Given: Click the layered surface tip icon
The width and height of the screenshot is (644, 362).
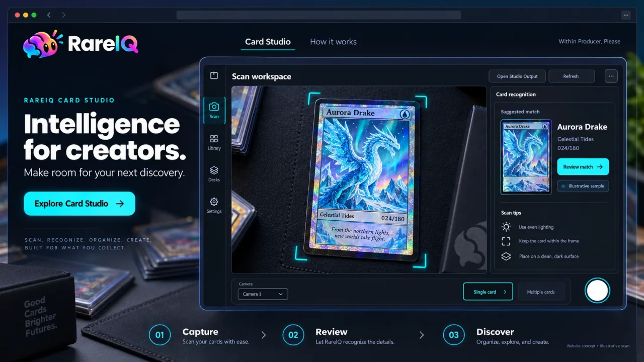Looking at the screenshot, I should 506,256.
